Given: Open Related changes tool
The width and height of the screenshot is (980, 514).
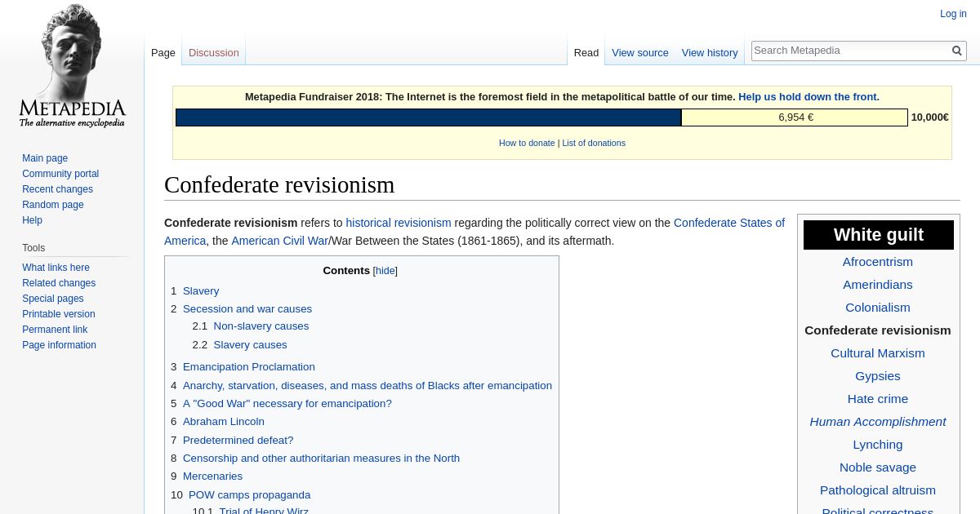Looking at the screenshot, I should 59,283.
